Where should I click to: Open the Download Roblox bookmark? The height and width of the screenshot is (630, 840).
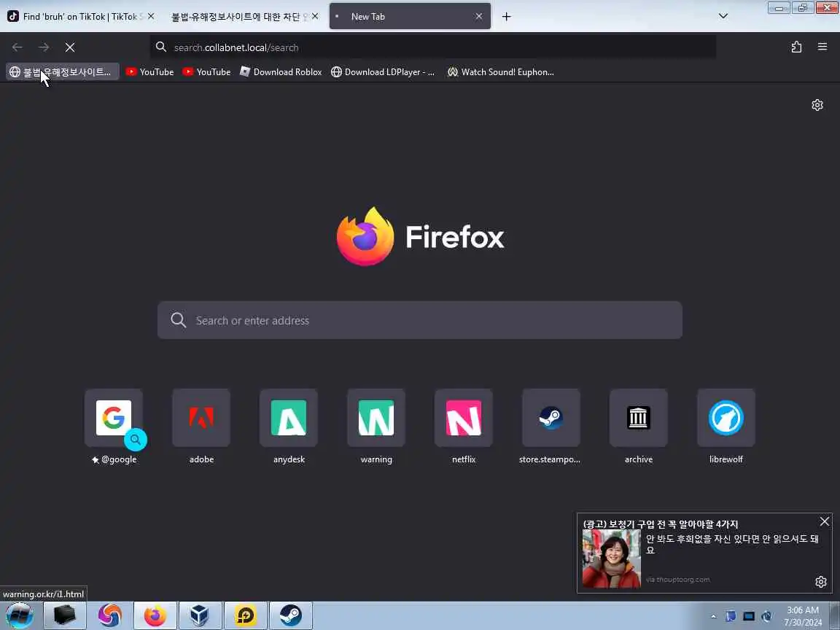281,71
